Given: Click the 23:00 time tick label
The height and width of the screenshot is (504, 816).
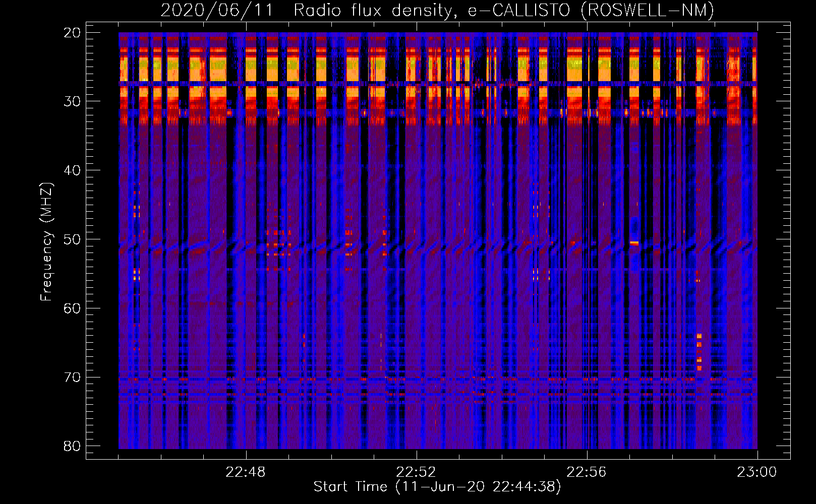Looking at the screenshot, I should tap(757, 472).
